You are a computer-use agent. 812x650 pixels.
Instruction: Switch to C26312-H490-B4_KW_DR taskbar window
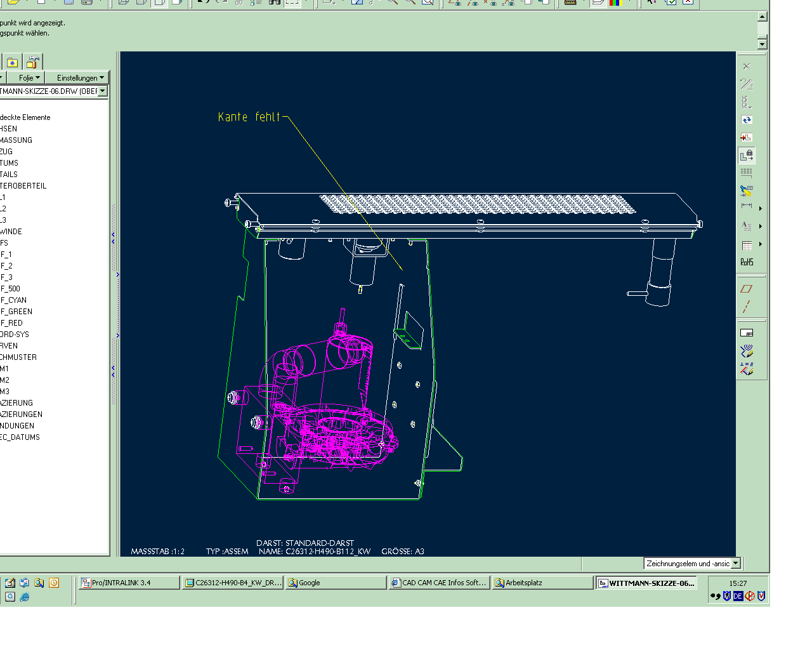point(233,583)
